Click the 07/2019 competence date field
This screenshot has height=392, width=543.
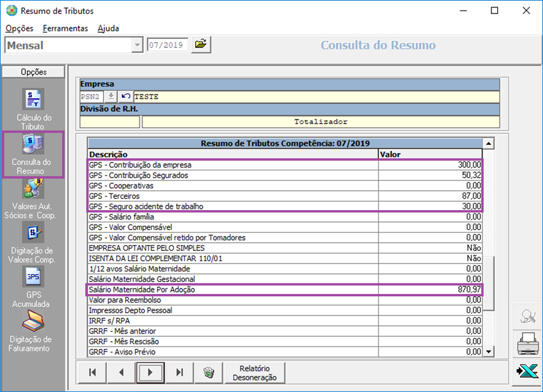pyautogui.click(x=168, y=45)
